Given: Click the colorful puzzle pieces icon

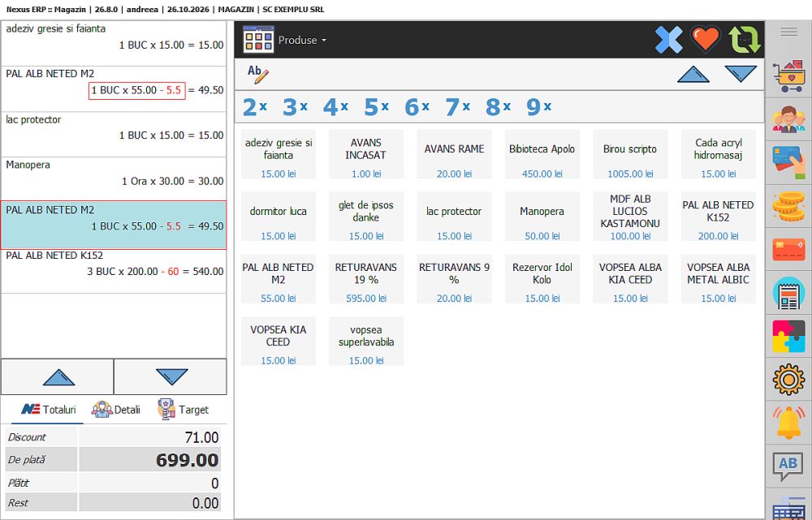Looking at the screenshot, I should tap(788, 337).
